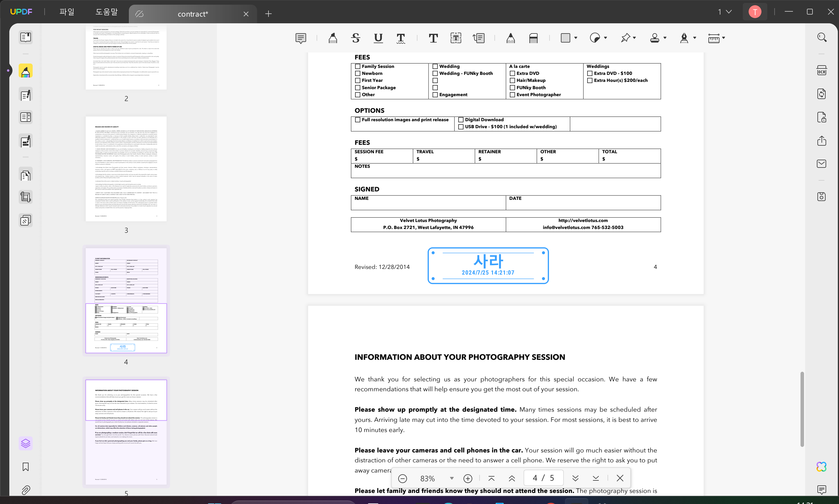
Task: Check the Engagement checkbox
Action: pos(435,95)
